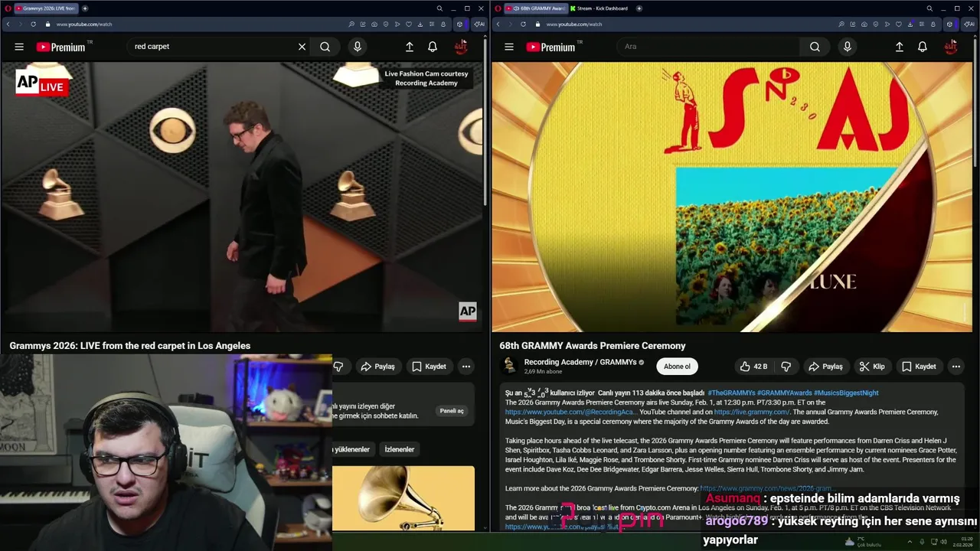Run search with magnifier in right YouTube
This screenshot has height=551, width=980.
tap(815, 47)
